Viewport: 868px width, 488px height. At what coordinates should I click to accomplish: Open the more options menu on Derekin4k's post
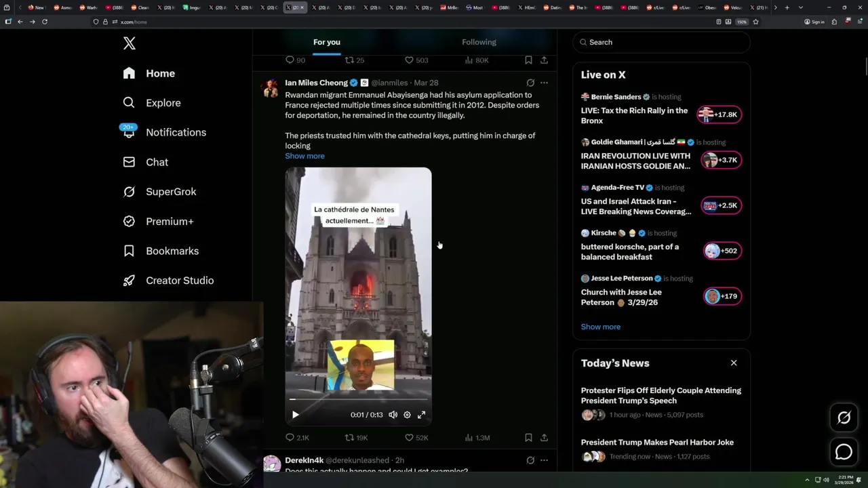point(544,460)
